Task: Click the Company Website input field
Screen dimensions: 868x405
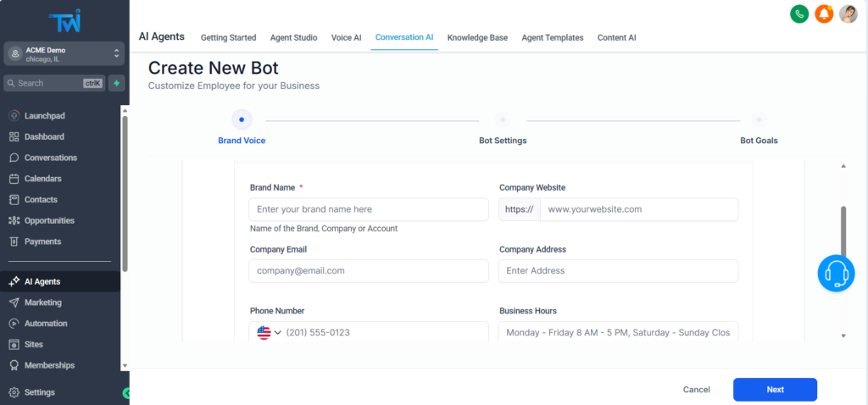Action: click(x=639, y=209)
